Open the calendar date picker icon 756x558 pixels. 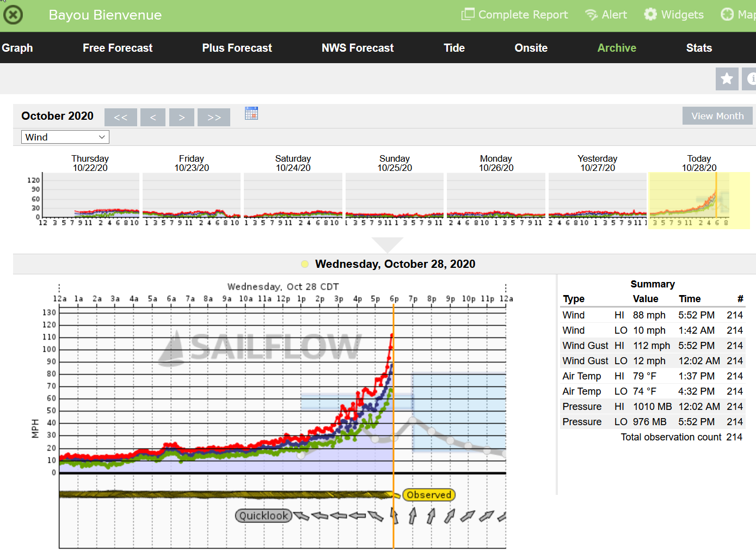click(x=251, y=113)
